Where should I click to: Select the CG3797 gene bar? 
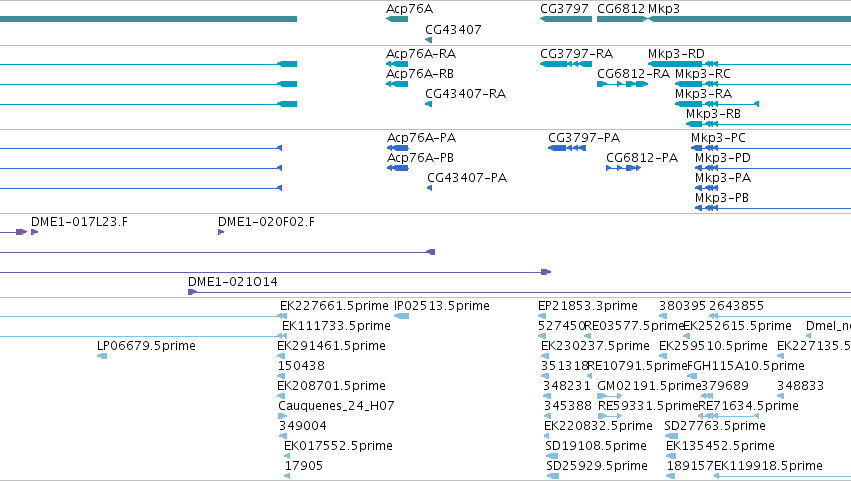tap(566, 19)
